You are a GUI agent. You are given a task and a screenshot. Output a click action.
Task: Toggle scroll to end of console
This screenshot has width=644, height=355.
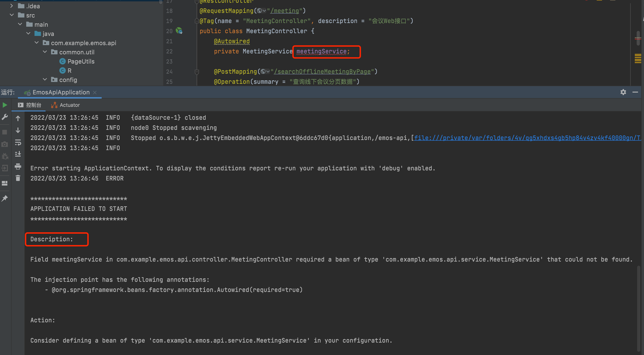tap(18, 154)
